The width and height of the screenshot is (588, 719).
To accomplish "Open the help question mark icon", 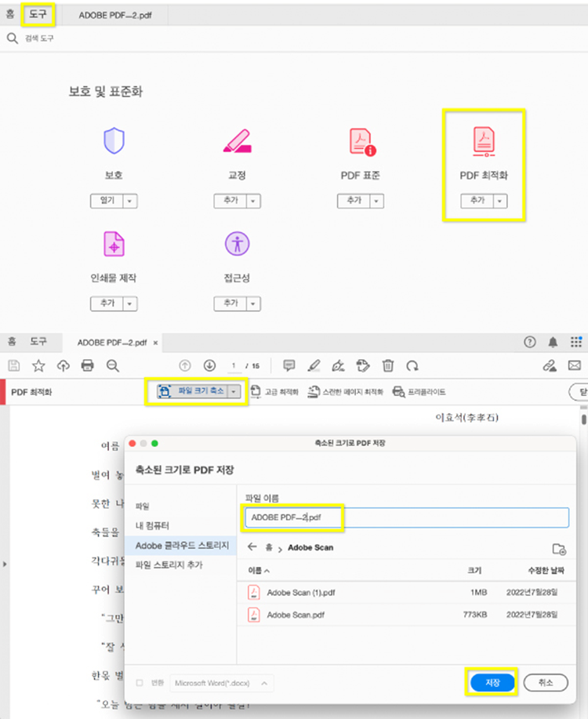I will (530, 342).
